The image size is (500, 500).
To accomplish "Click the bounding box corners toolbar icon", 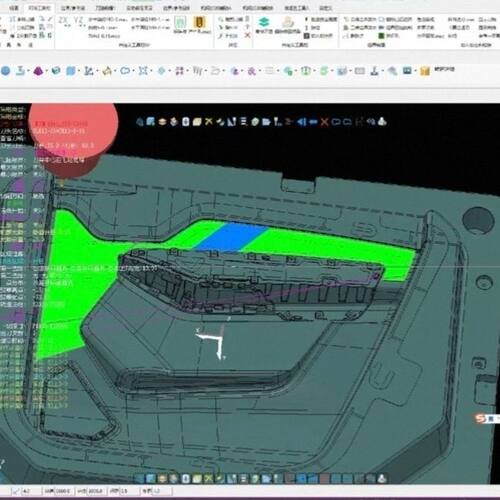I will pos(143,71).
